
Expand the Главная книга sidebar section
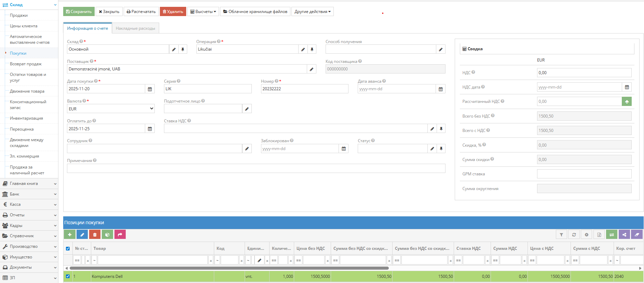[29, 184]
